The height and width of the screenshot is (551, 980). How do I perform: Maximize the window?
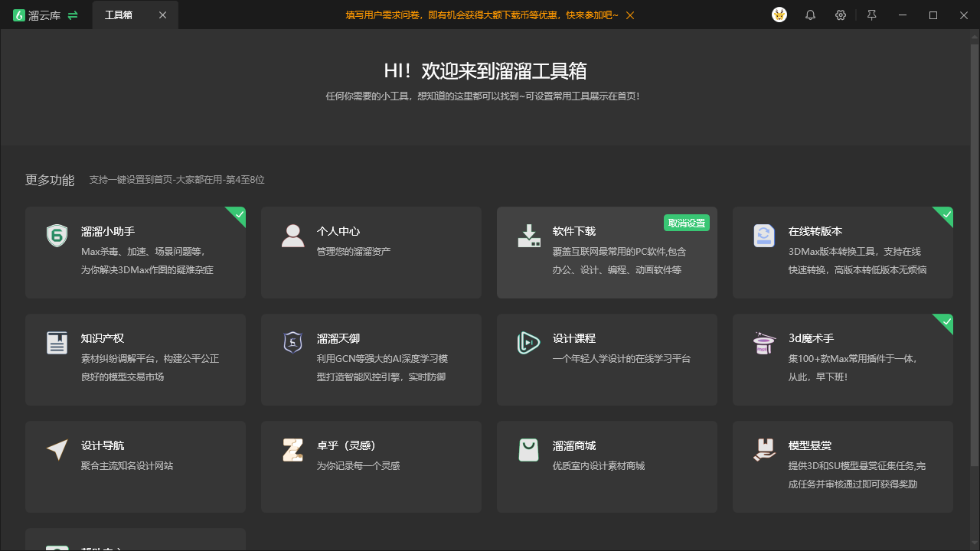pos(933,15)
